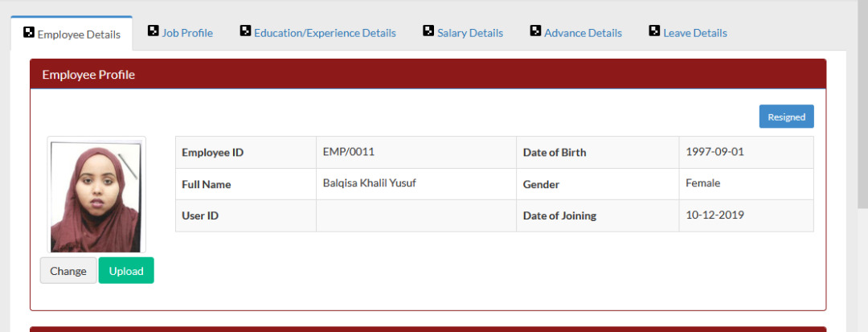Screen dimensions: 868x332
Task: Click the page vertical scrollbar
Action: pyautogui.click(x=862, y=105)
